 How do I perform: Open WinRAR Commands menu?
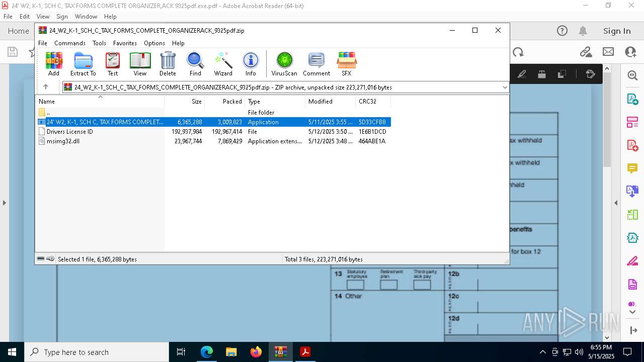tap(70, 43)
